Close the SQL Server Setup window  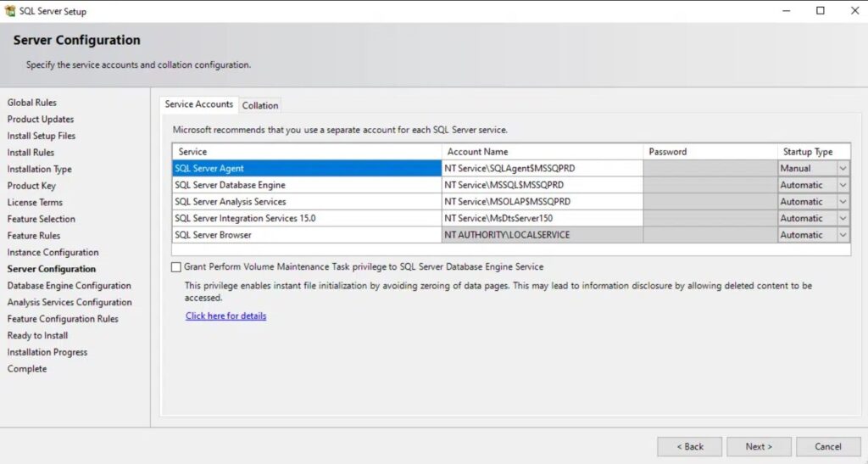point(854,11)
